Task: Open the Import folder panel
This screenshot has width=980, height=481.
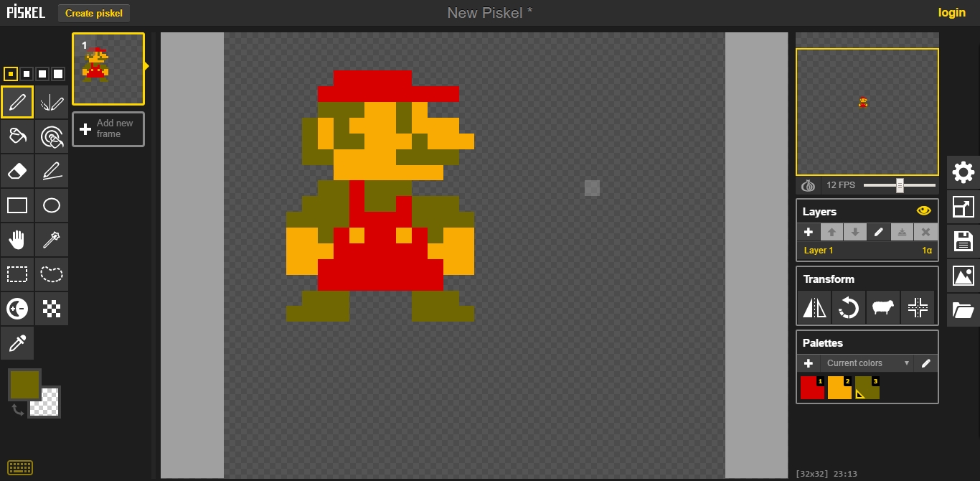Action: click(963, 310)
